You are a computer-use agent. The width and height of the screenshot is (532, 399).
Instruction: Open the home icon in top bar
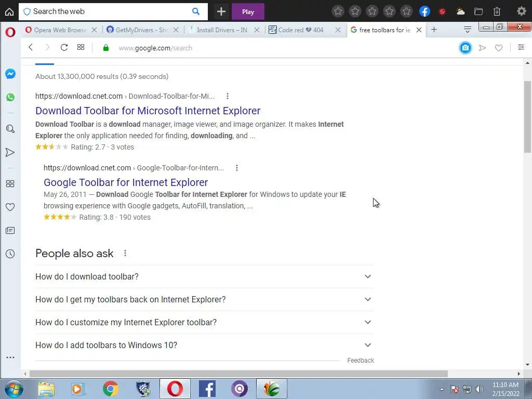tap(9, 11)
